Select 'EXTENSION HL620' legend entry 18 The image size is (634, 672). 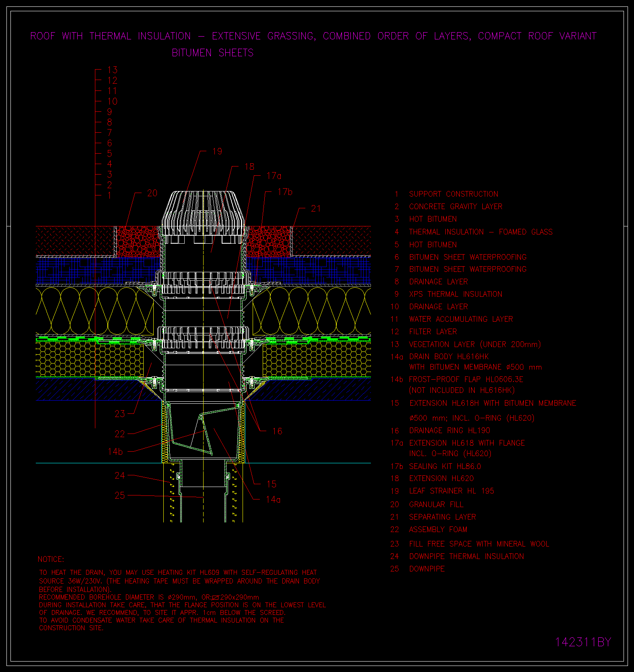(441, 479)
